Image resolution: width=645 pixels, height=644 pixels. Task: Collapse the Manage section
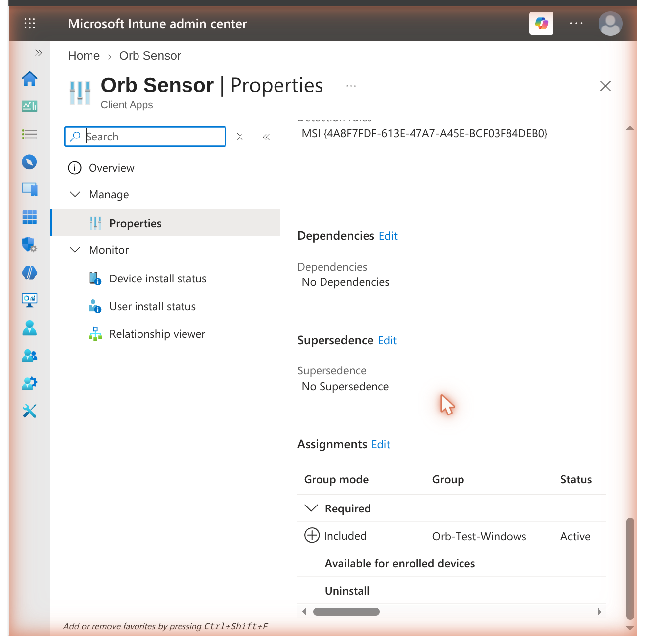click(75, 194)
